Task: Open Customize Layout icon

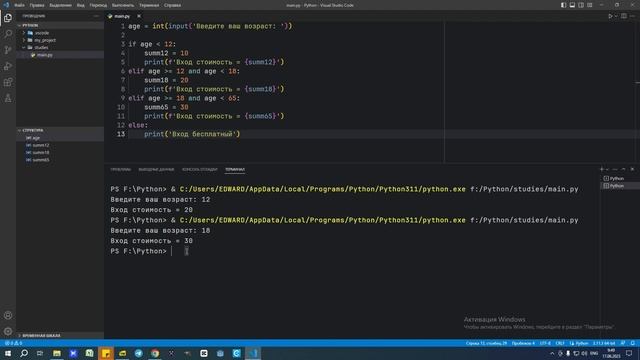Action: point(590,5)
